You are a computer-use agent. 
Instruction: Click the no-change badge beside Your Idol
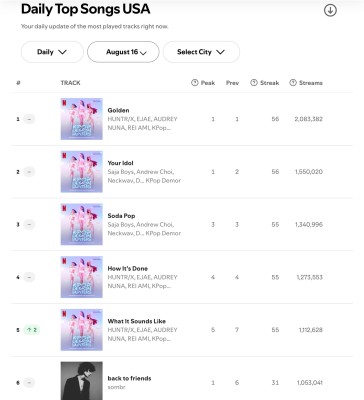tap(29, 172)
